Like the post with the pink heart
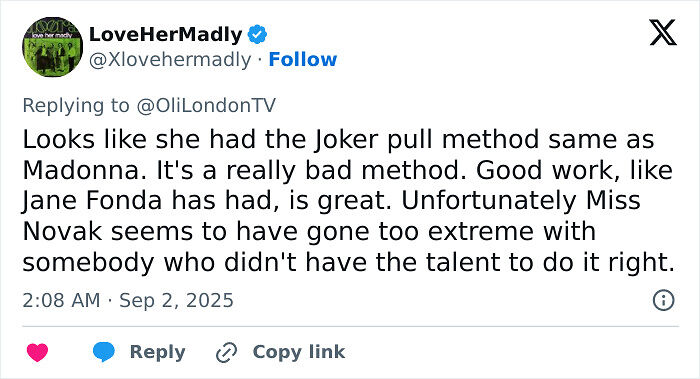 pyautogui.click(x=38, y=352)
